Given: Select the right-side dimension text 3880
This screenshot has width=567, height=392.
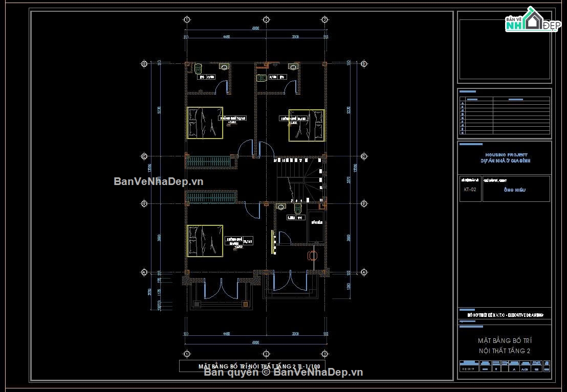Looking at the screenshot, I should click(x=349, y=238).
